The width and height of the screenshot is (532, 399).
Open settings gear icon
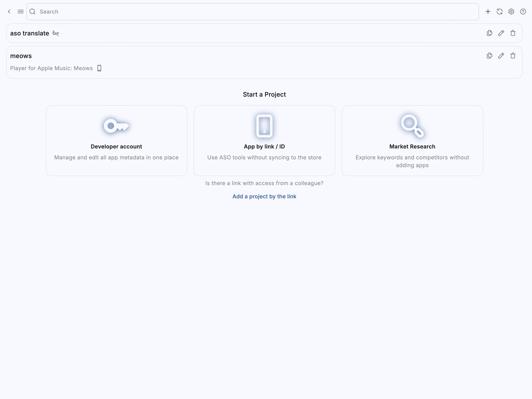tap(511, 11)
